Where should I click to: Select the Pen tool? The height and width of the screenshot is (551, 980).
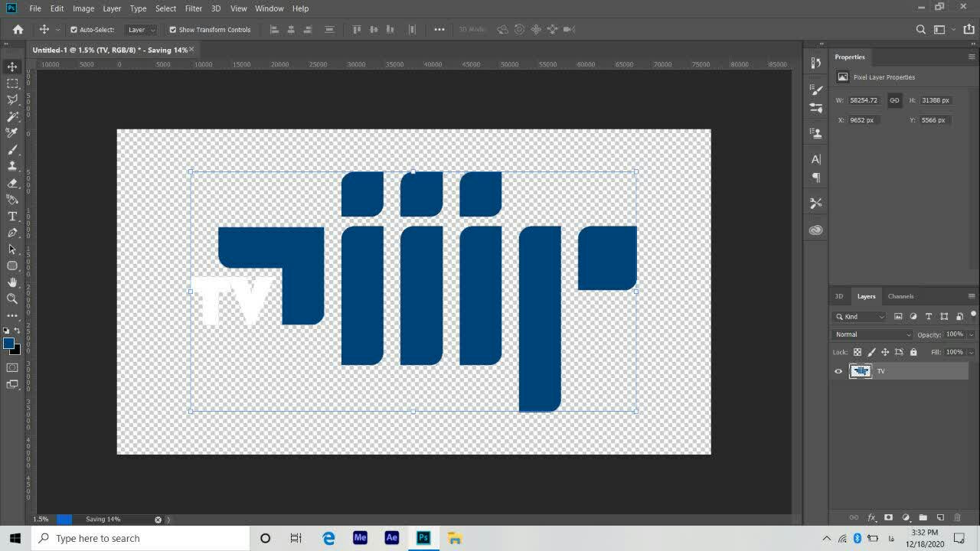tap(12, 233)
